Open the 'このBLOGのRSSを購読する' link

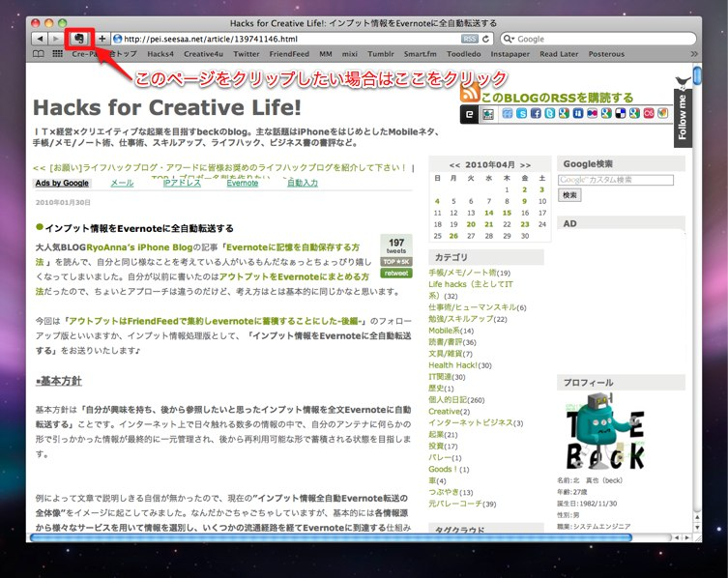(557, 98)
